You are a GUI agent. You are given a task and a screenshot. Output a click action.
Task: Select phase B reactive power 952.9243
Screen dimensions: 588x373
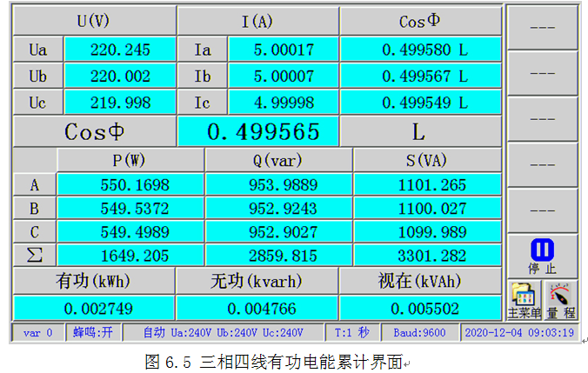[279, 209]
